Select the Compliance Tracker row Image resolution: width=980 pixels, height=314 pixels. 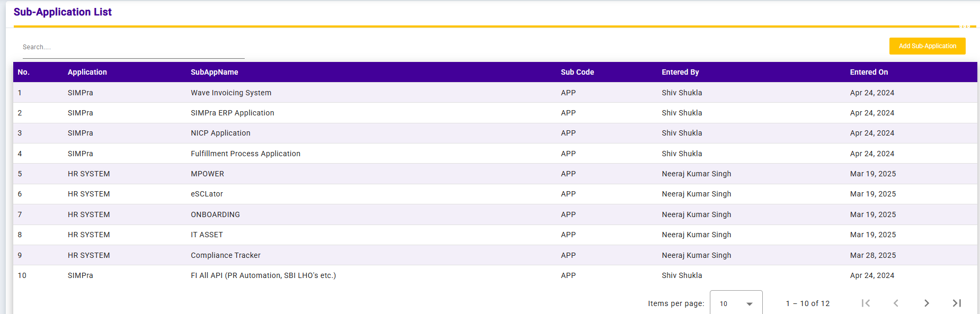pos(226,255)
